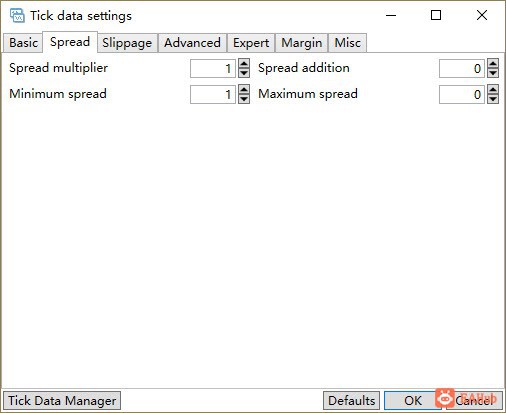The height and width of the screenshot is (413, 506).
Task: Decrease the Spread addition value
Action: tap(493, 73)
